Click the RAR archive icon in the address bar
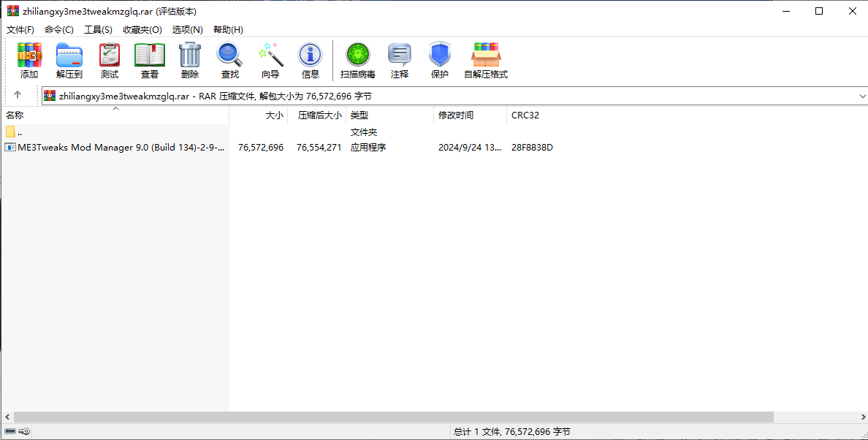Image resolution: width=868 pixels, height=440 pixels. 50,96
